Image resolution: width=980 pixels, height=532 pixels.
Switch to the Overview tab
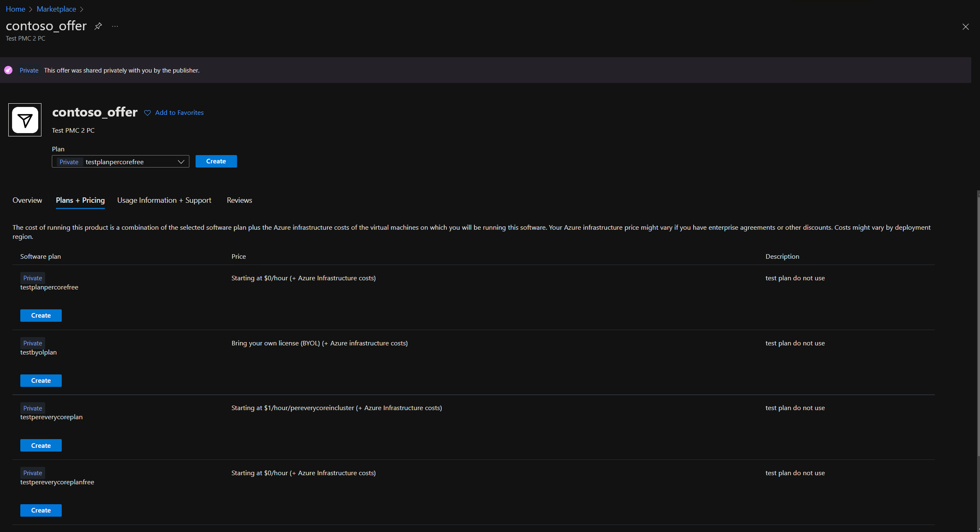point(27,200)
